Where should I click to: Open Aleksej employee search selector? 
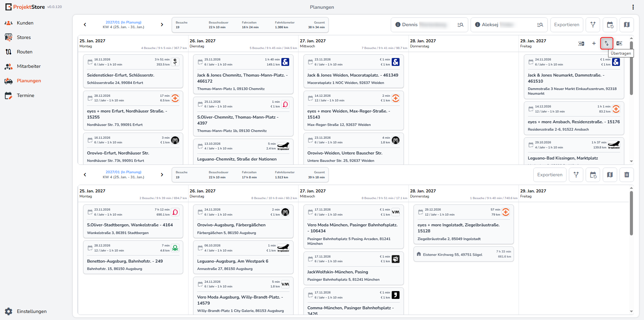509,25
